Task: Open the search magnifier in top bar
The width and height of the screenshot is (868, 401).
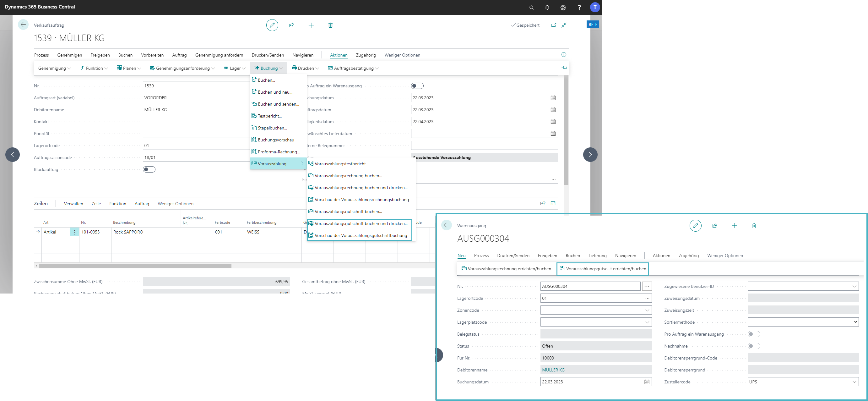Action: click(x=531, y=7)
